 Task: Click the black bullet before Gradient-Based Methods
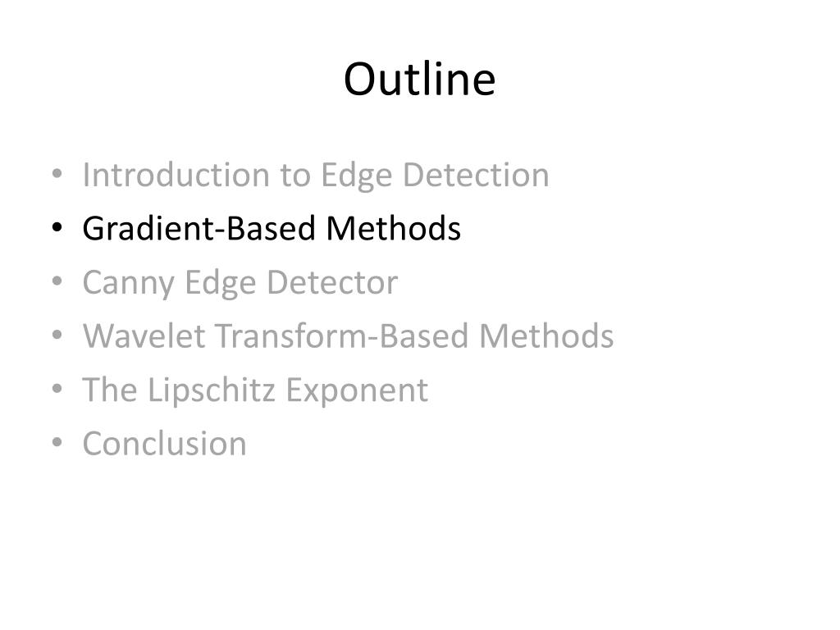tap(57, 227)
